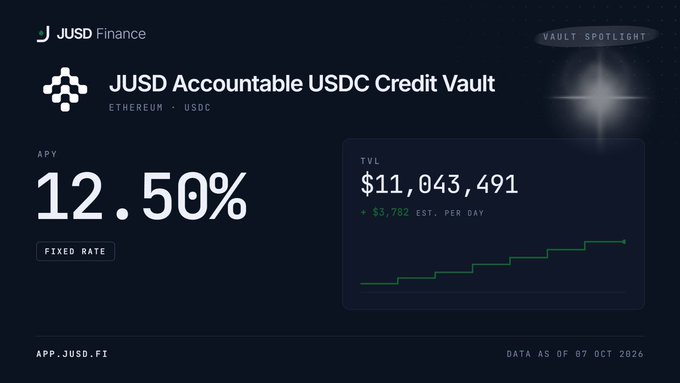Click the JUSD Accountable USDC Credit Vault title
680x383 pixels.
tap(302, 84)
